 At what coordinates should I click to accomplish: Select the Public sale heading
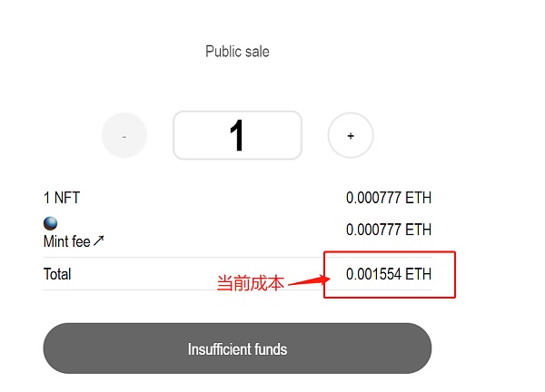237,52
